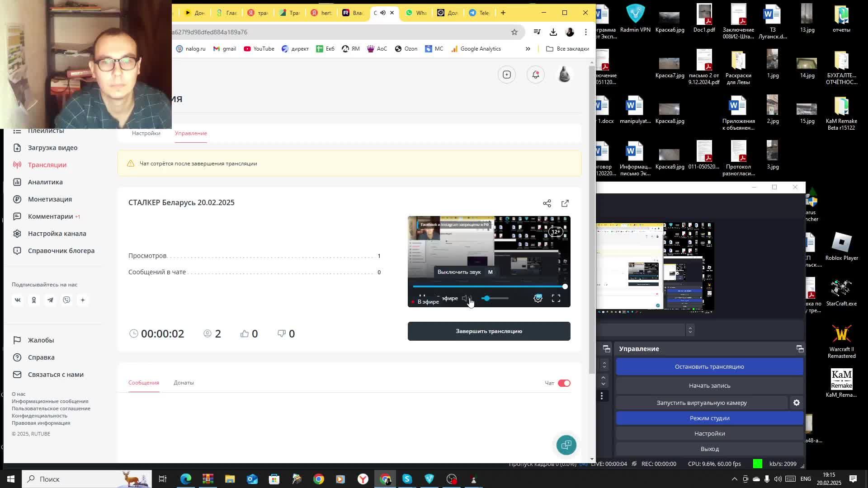Image resolution: width=868 pixels, height=488 pixels.
Task: Open the Viber social link icon
Action: pyautogui.click(x=66, y=300)
